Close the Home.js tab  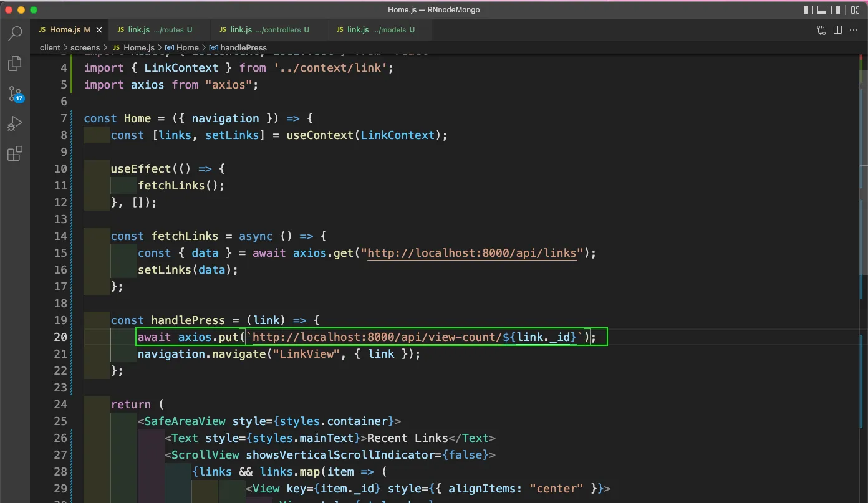(x=99, y=30)
